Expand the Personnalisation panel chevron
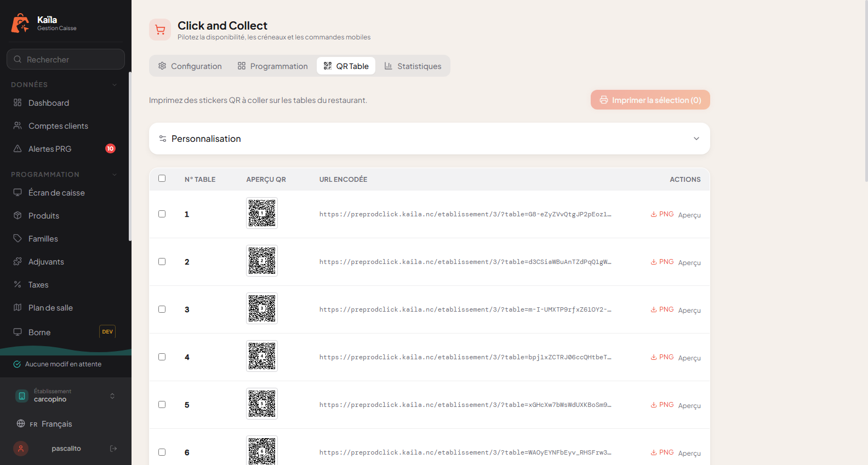 click(x=696, y=139)
